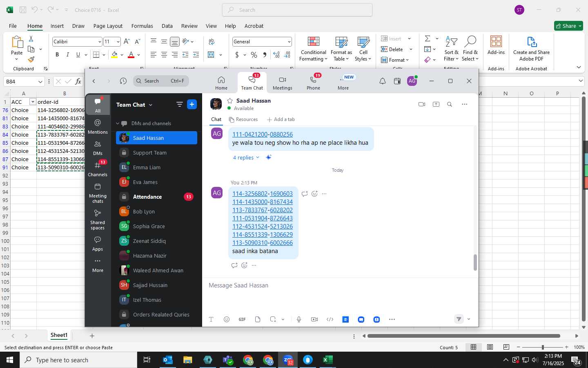The image size is (588, 368).
Task: Attach a file to message
Action: click(x=258, y=319)
